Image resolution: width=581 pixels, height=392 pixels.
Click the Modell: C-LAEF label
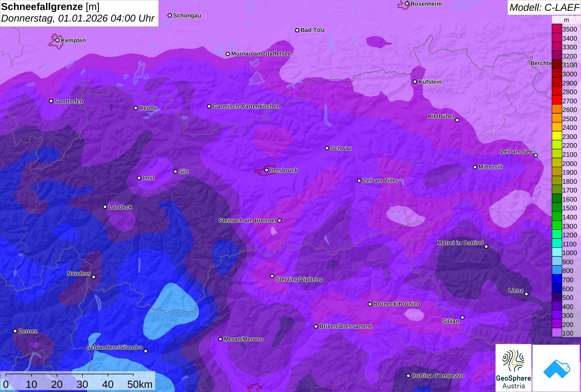(544, 7)
